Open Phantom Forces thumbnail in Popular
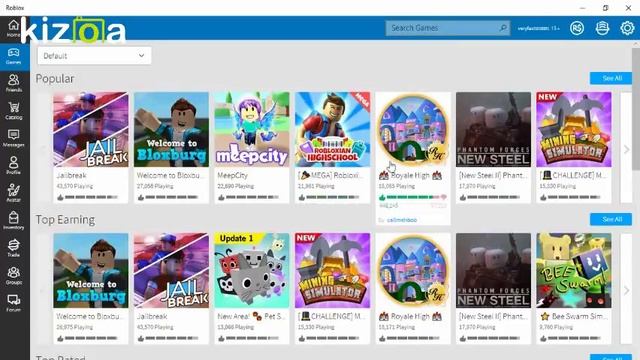The image size is (640, 360). click(493, 129)
